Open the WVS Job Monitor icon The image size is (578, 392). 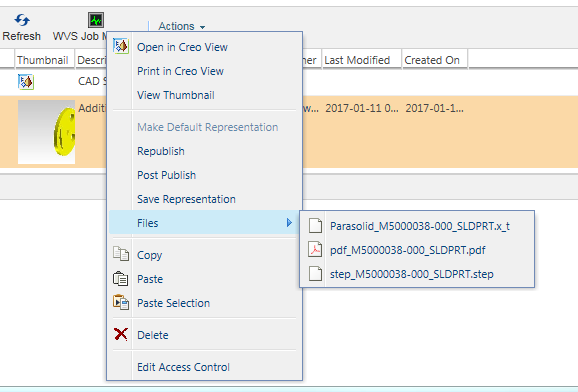96,20
